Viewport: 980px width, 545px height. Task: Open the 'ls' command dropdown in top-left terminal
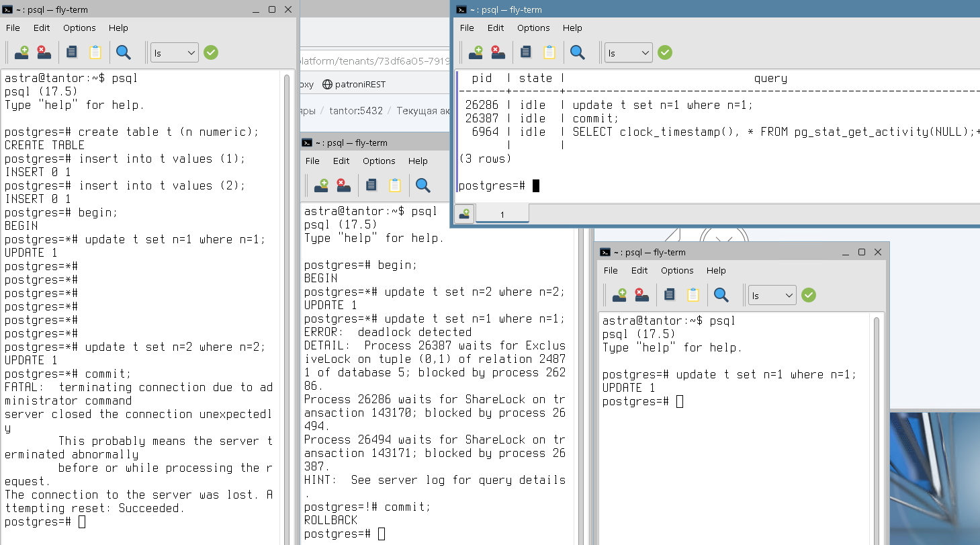click(x=174, y=52)
